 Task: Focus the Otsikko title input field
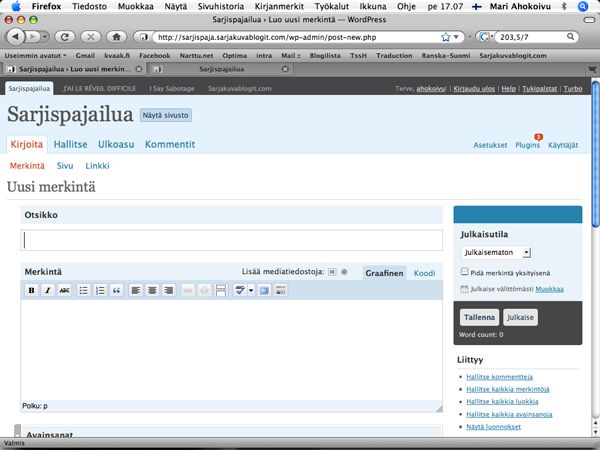pos(232,240)
